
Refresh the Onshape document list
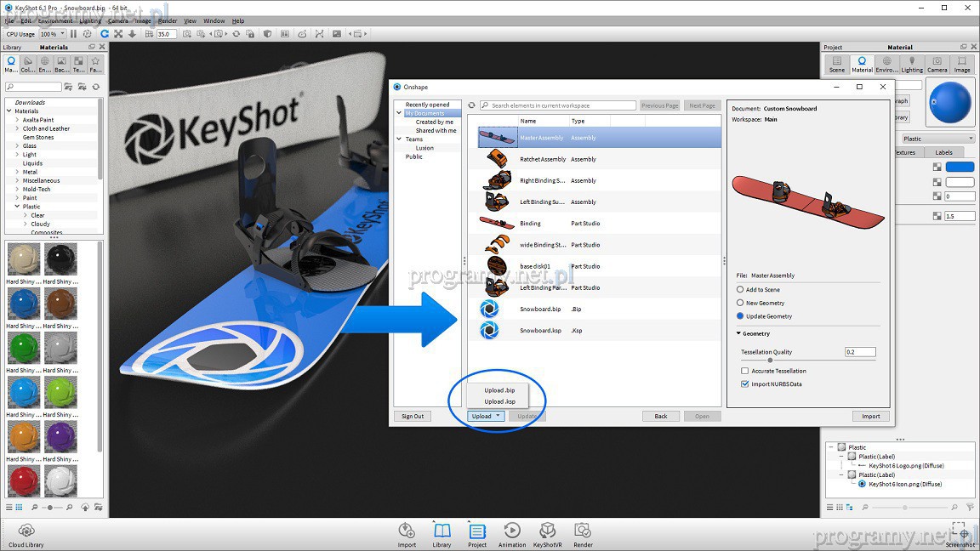(x=472, y=105)
